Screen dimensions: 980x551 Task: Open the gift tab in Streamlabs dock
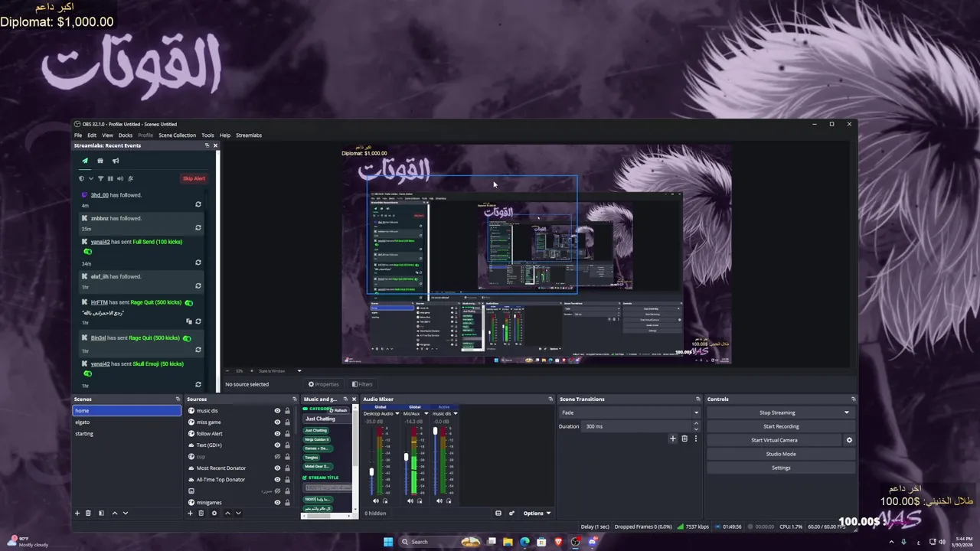tap(100, 161)
